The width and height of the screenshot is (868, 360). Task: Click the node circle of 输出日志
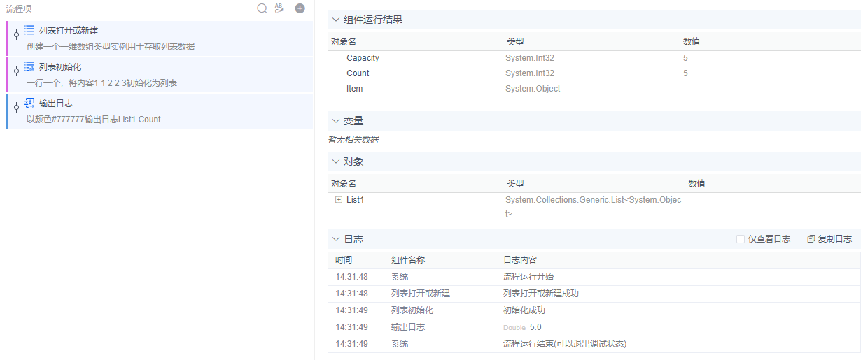pos(16,107)
